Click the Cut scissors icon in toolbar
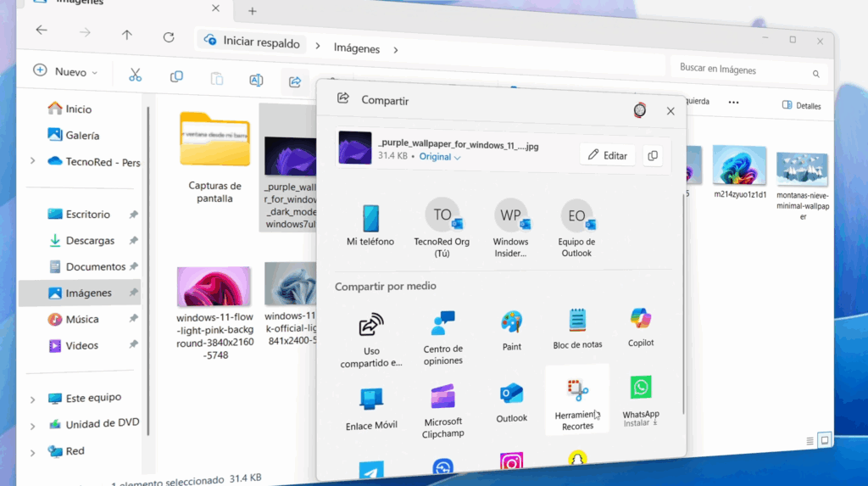Screen dimensions: 868x486 click(135, 75)
